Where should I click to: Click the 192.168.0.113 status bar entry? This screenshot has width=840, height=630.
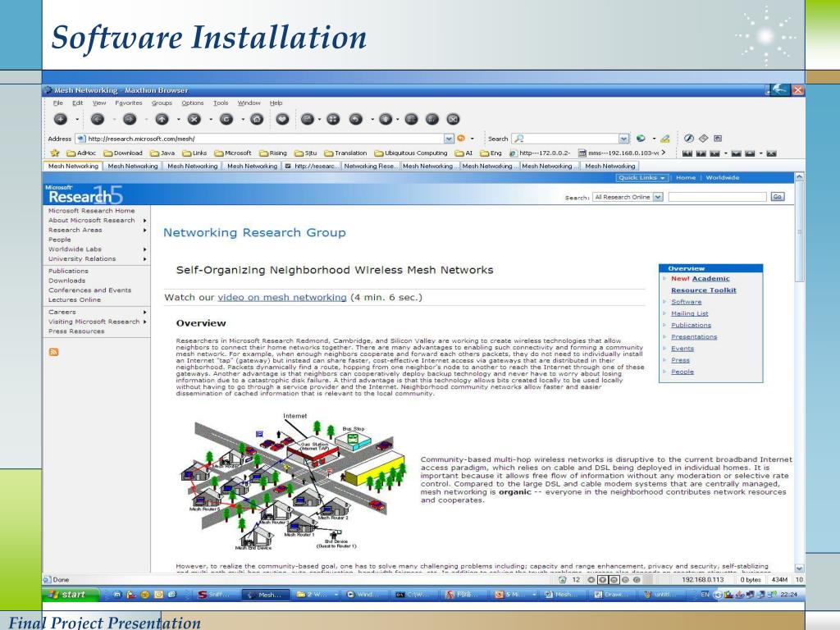702,580
